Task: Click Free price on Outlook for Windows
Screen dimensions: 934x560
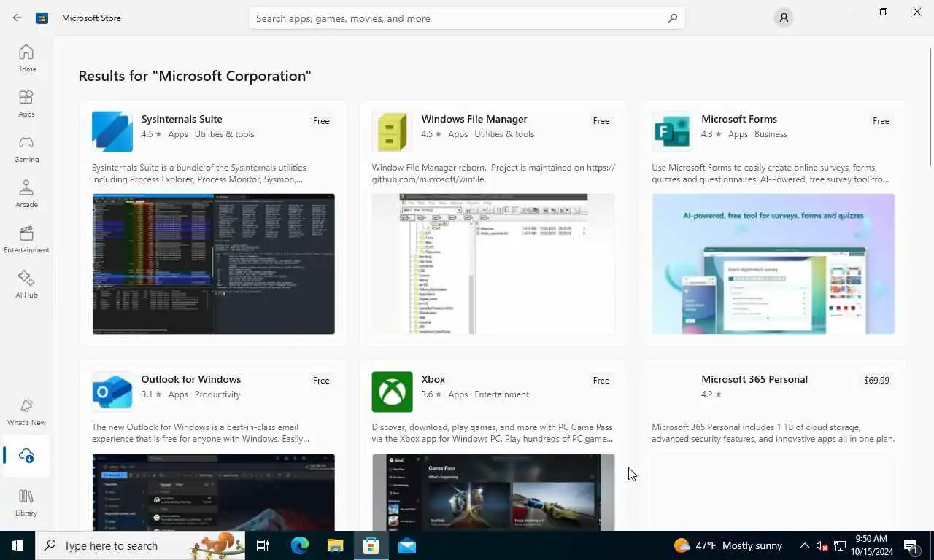Action: point(321,381)
